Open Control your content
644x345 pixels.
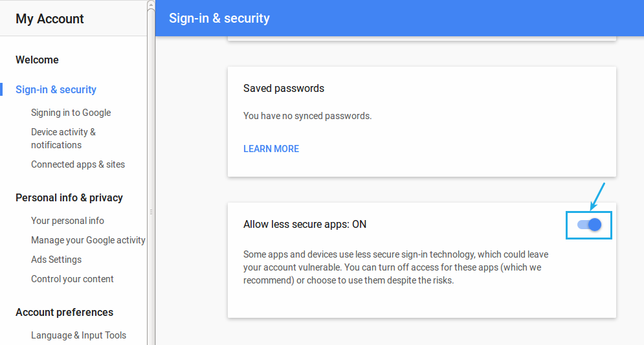(72, 279)
